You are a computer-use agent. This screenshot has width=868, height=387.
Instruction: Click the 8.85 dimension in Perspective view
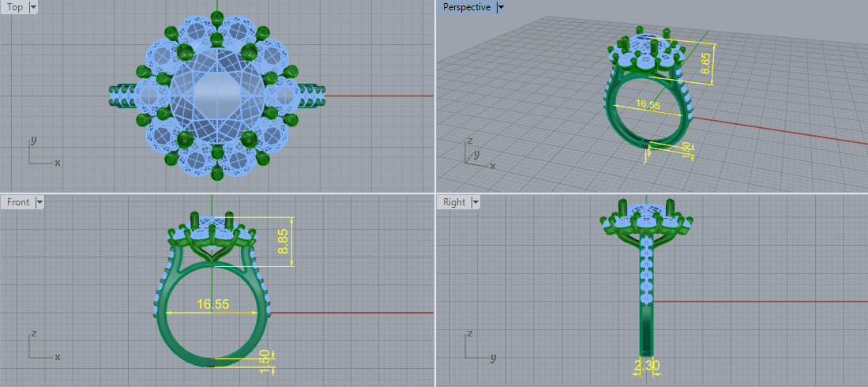705,63
